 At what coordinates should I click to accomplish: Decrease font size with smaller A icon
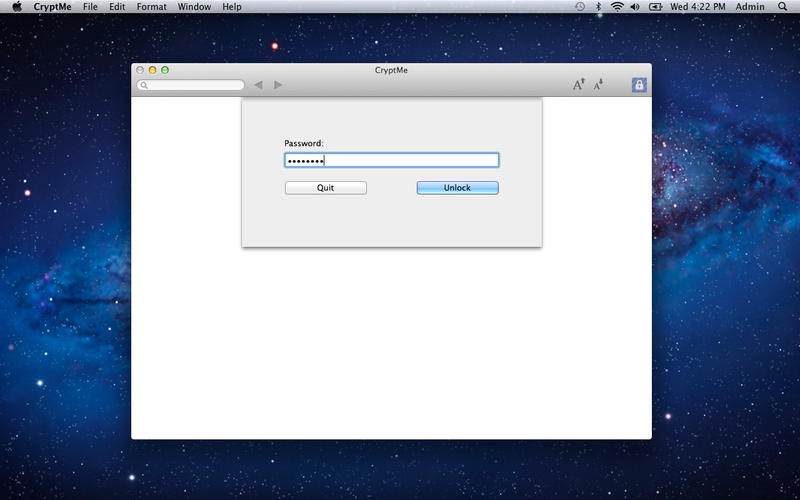598,85
